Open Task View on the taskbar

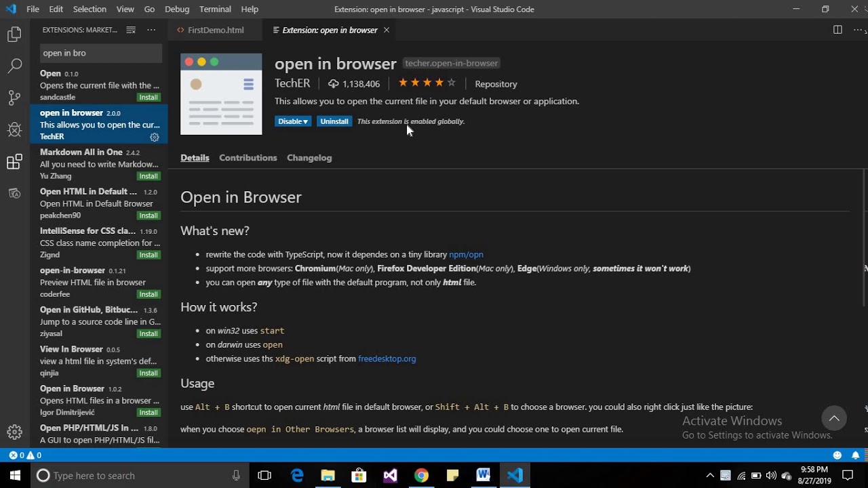click(264, 475)
